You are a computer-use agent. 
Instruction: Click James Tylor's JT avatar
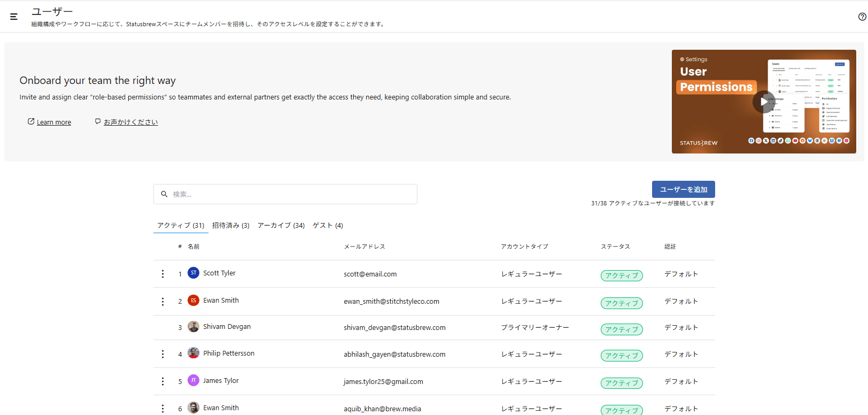[x=193, y=380]
